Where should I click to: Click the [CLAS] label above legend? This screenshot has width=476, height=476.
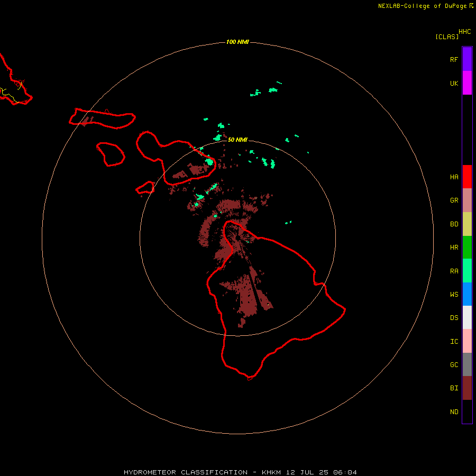(447, 36)
